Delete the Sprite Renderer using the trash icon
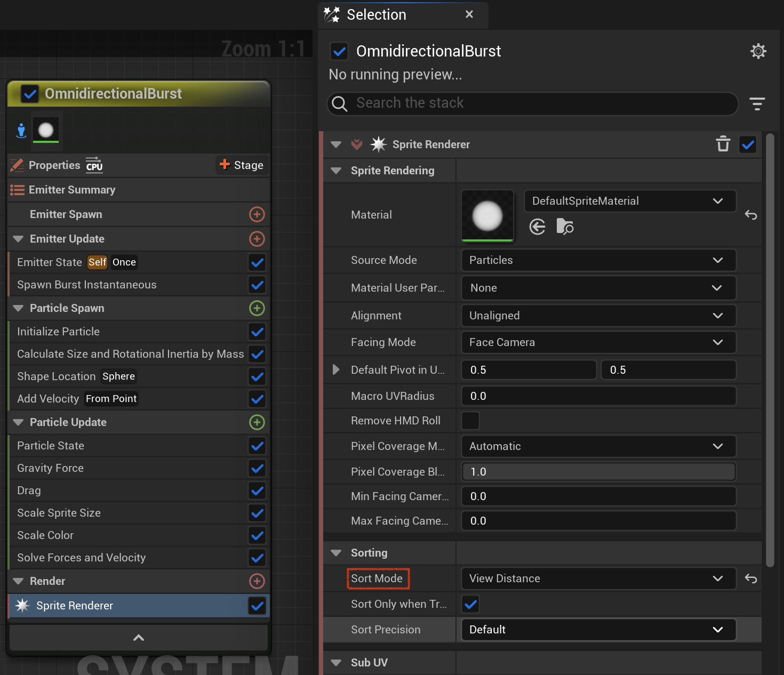The image size is (784, 675). tap(723, 144)
